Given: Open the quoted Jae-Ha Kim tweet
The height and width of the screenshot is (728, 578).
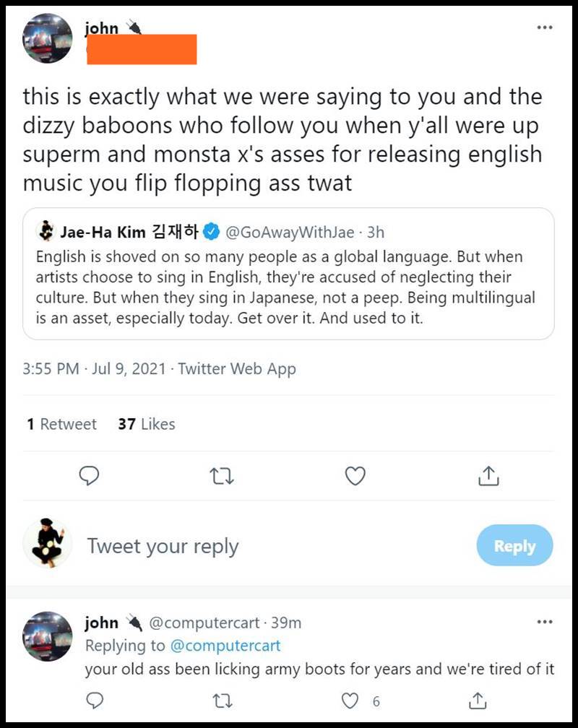Looking at the screenshot, I should tap(288, 287).
